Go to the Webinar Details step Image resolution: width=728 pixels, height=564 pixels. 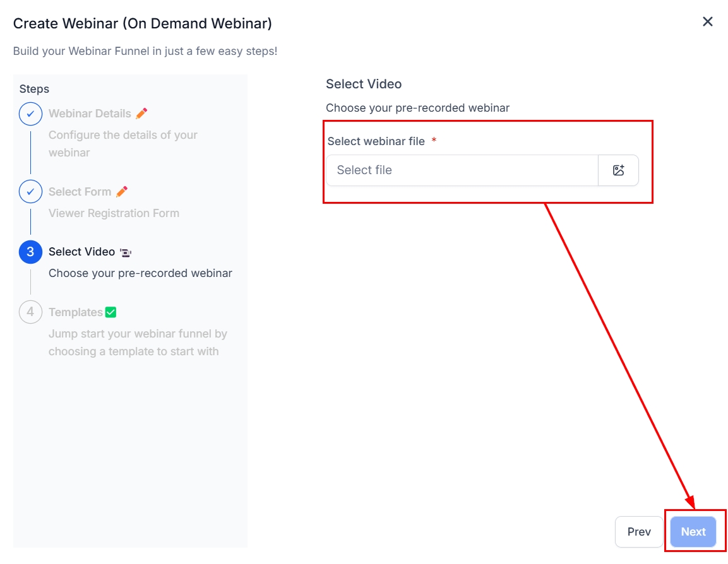coord(90,114)
